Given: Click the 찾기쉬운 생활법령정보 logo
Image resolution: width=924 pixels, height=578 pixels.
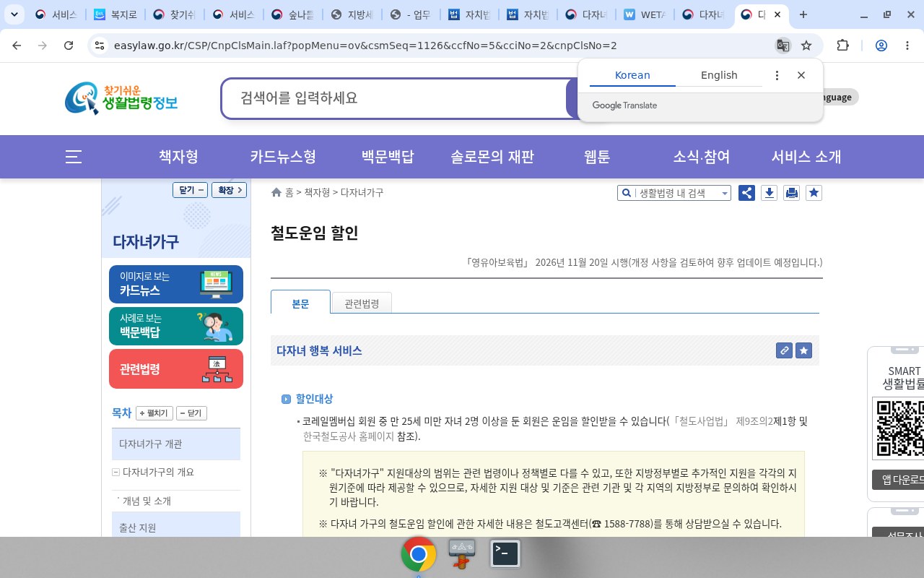Looking at the screenshot, I should [x=121, y=98].
